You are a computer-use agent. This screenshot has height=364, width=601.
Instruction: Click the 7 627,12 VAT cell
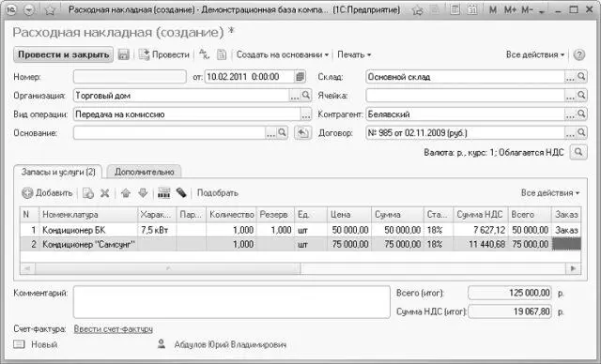click(x=481, y=230)
